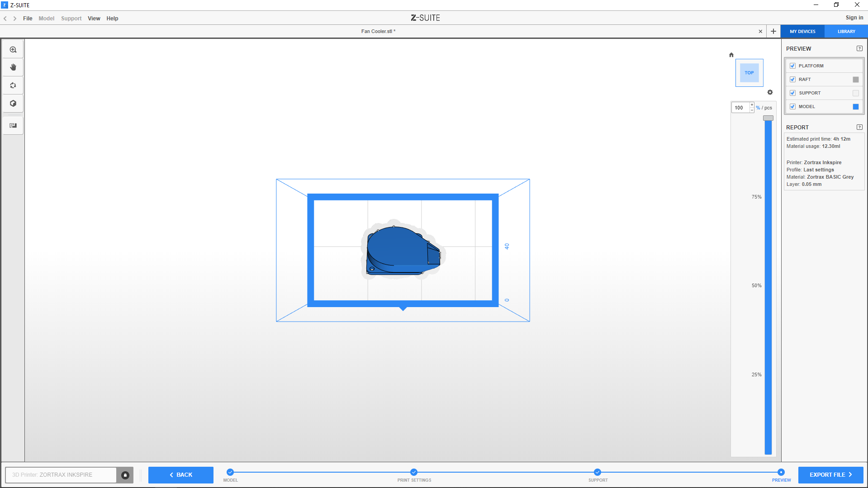Viewport: 868px width, 488px height.
Task: Click the Print Settings step marker
Action: click(x=414, y=472)
